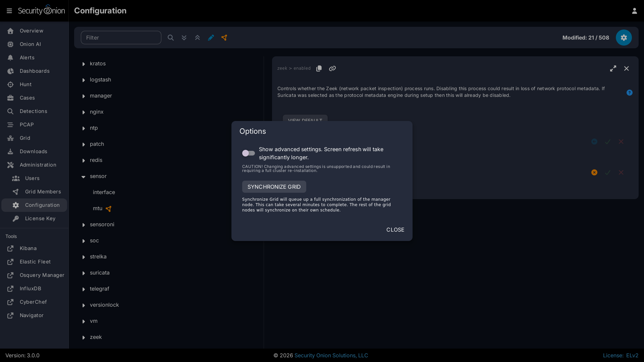The height and width of the screenshot is (362, 644).
Task: Expand the zeek tree node
Action: tap(84, 338)
